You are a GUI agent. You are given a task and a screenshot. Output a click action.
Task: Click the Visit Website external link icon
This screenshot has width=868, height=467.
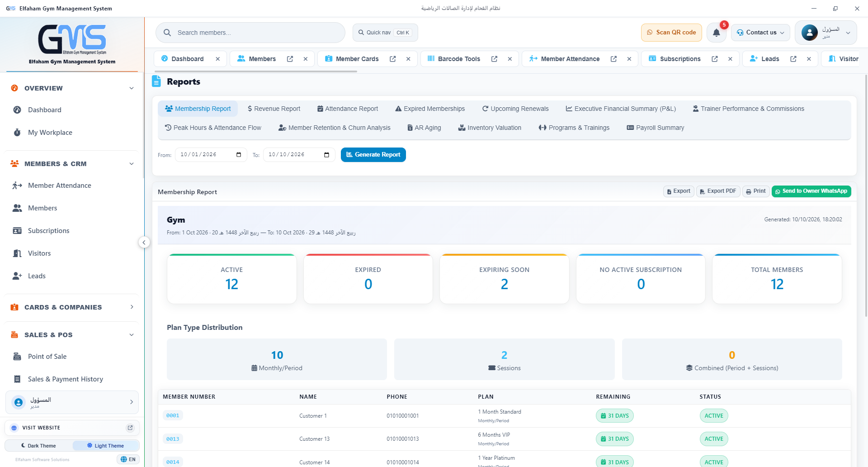[x=130, y=428]
